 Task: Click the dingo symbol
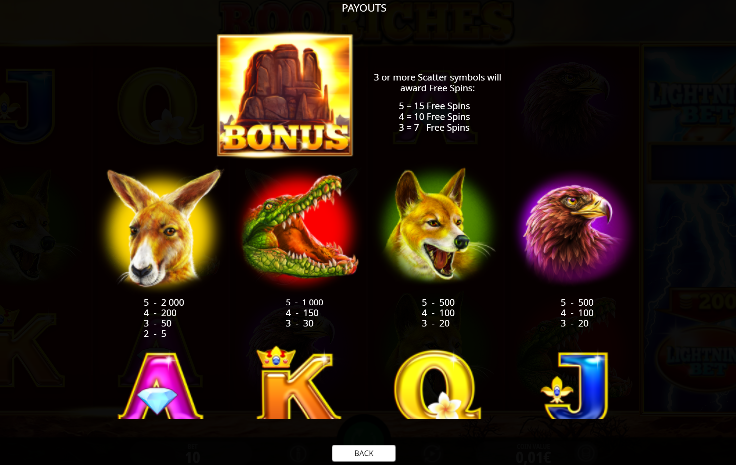437,224
